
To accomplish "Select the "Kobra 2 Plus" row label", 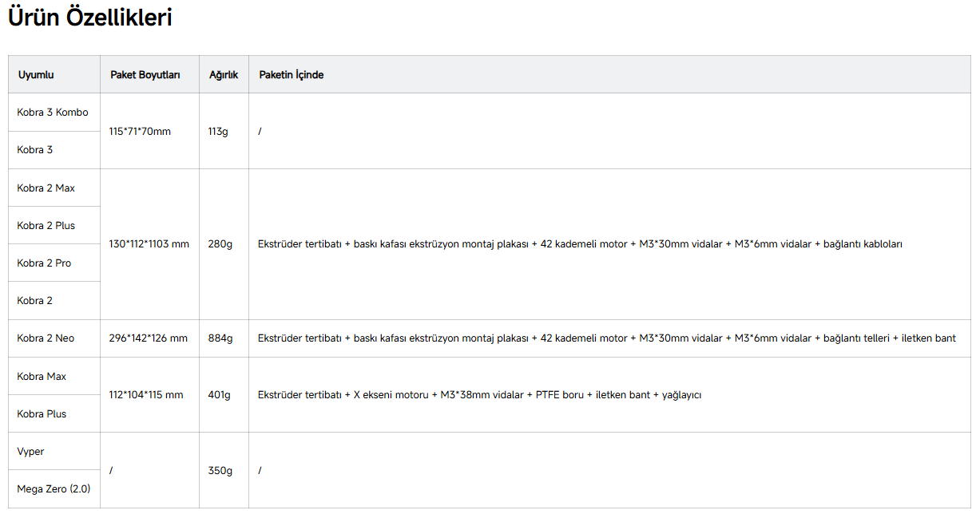I will point(46,226).
